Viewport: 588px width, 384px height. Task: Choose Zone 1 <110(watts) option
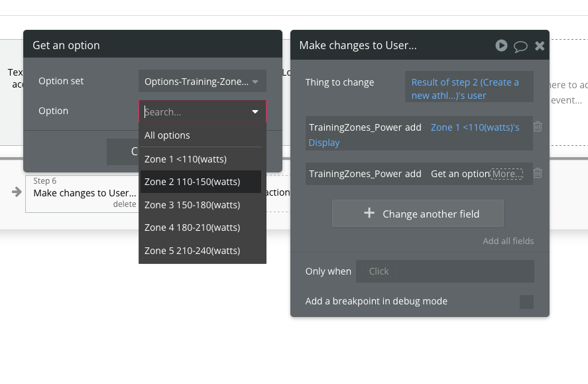click(182, 159)
